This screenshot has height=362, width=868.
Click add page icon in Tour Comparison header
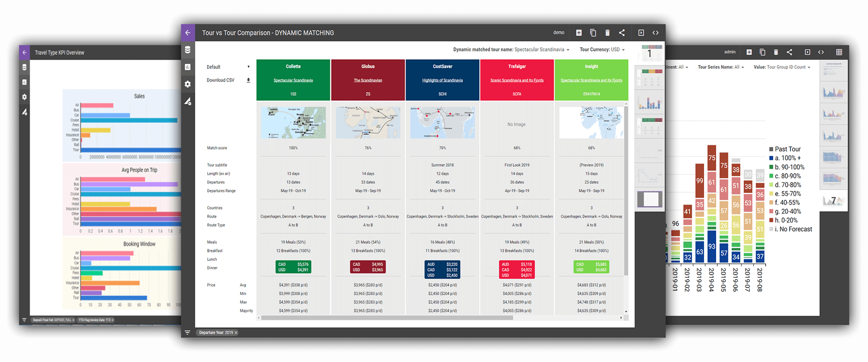579,33
